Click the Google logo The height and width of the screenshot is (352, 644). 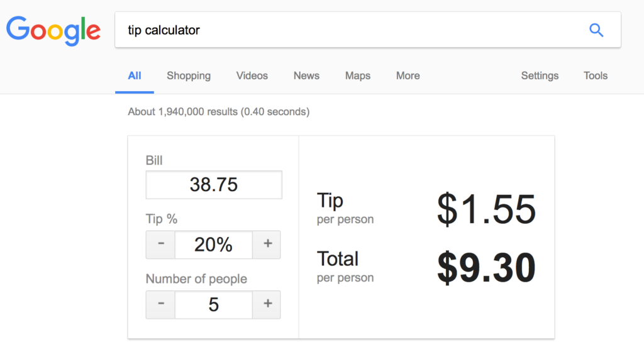point(53,31)
